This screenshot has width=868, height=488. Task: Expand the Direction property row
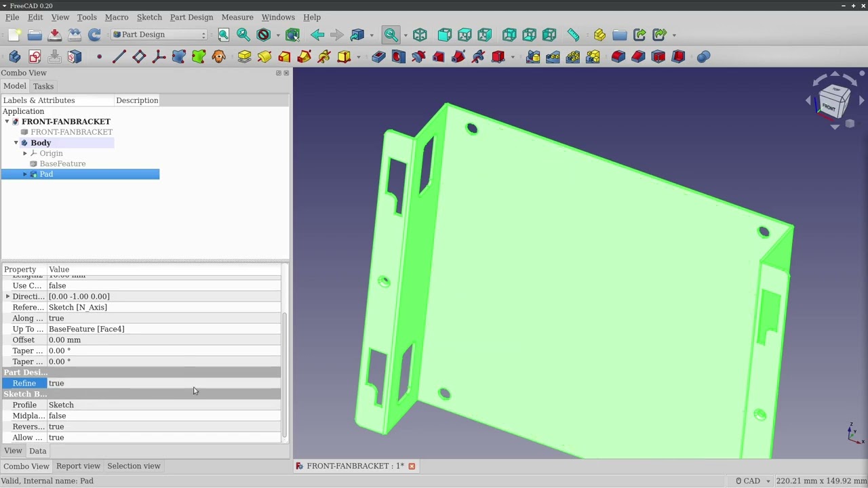click(7, 296)
